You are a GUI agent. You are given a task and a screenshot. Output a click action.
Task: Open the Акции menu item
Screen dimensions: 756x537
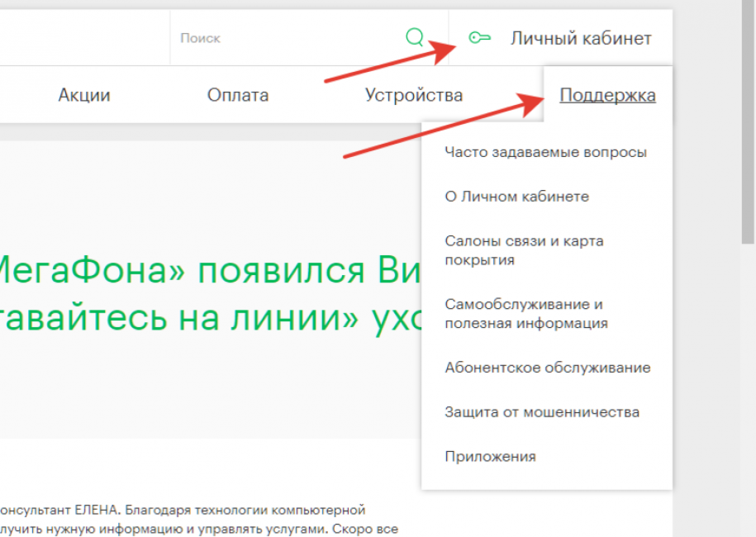coord(83,95)
